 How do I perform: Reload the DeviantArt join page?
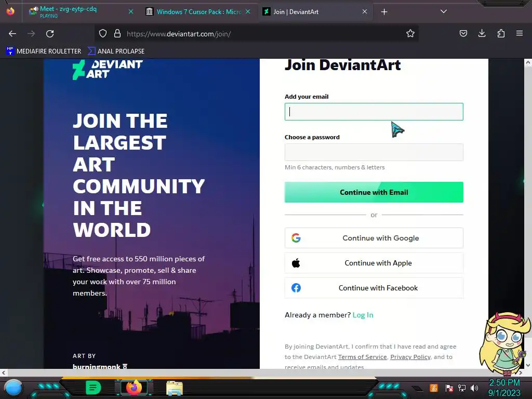coord(50,34)
